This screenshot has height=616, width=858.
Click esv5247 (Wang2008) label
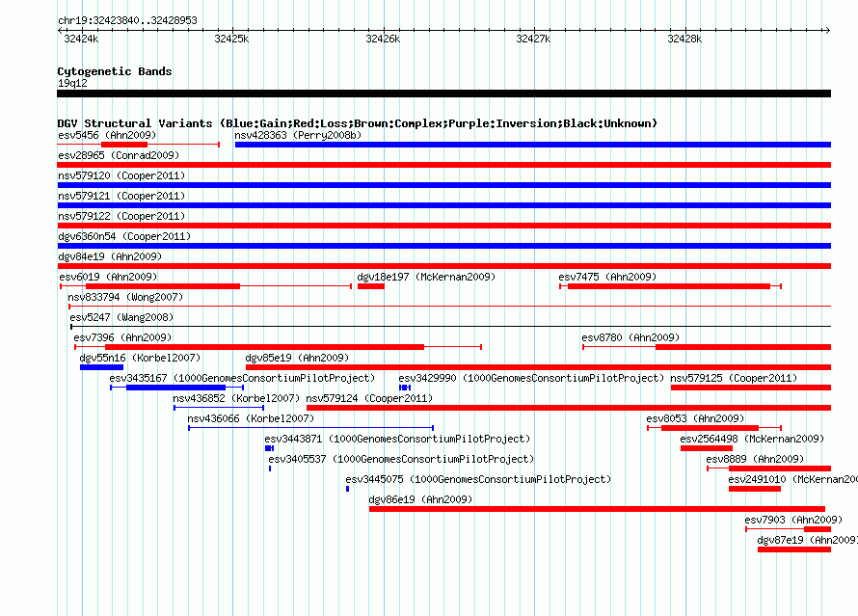(x=121, y=317)
